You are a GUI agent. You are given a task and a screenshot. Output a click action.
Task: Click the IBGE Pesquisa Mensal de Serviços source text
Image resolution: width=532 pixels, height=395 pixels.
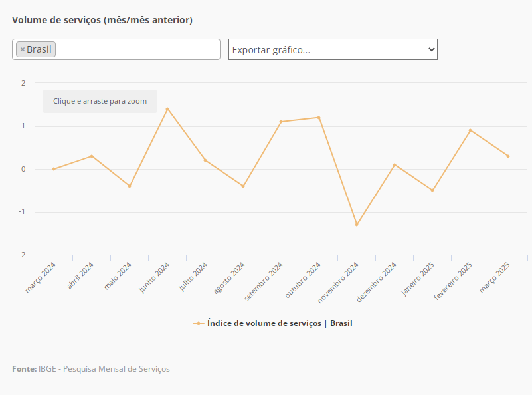pyautogui.click(x=104, y=368)
